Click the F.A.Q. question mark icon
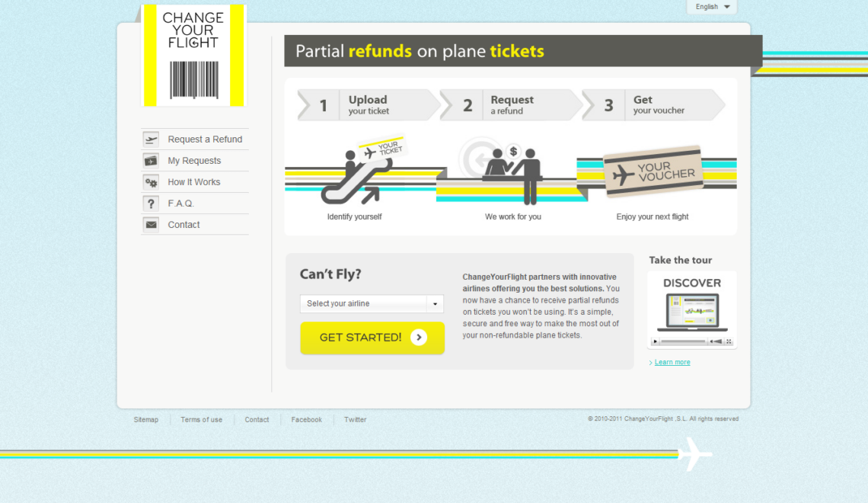868x503 pixels. tap(151, 203)
